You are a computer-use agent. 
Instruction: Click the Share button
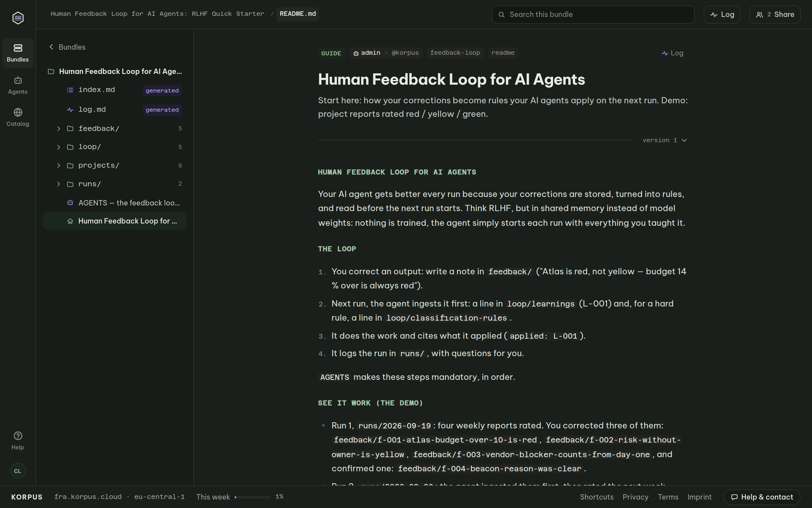pyautogui.click(x=775, y=14)
